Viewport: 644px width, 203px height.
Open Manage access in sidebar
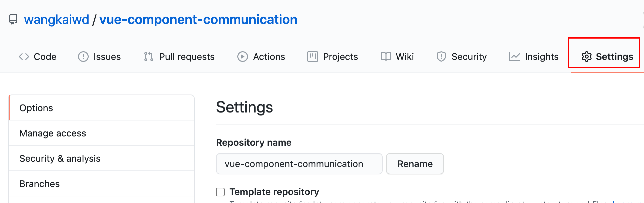coord(53,133)
